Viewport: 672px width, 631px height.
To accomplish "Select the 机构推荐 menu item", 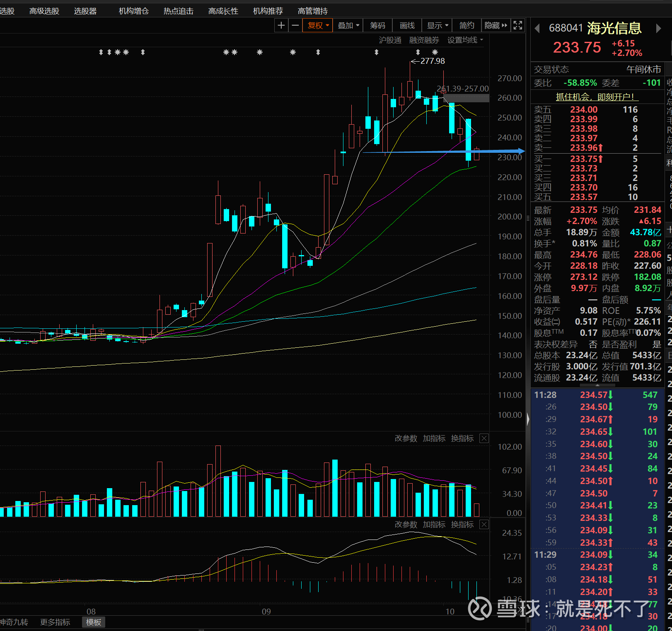I will pyautogui.click(x=268, y=11).
